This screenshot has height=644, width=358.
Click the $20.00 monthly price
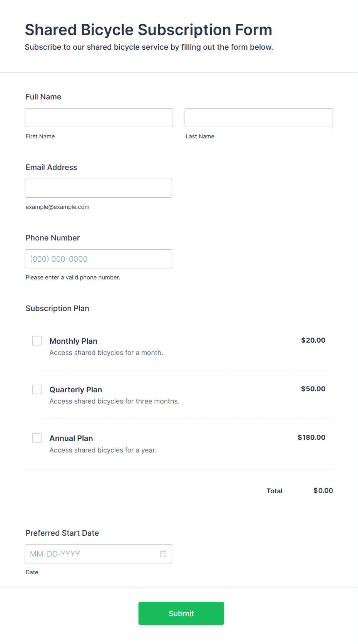pos(313,340)
